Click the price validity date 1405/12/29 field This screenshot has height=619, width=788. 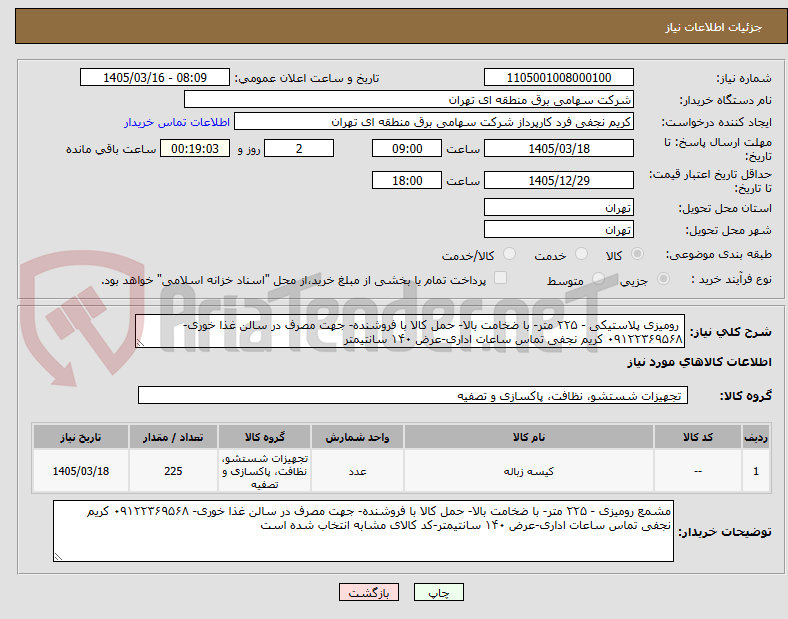[x=558, y=180]
